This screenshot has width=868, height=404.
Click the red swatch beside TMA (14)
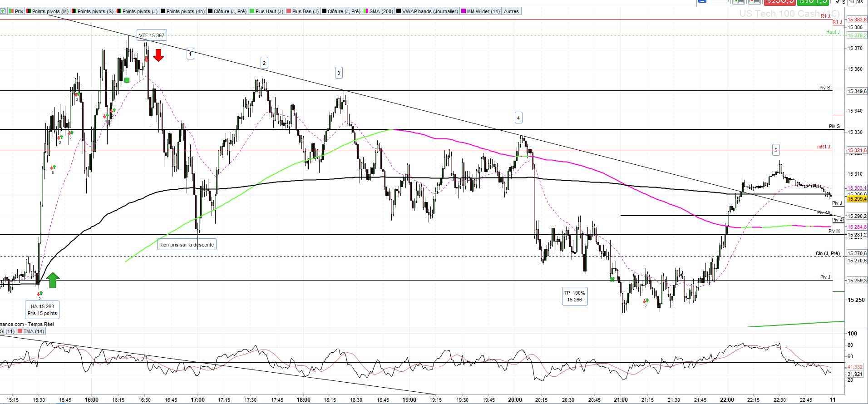pyautogui.click(x=20, y=331)
